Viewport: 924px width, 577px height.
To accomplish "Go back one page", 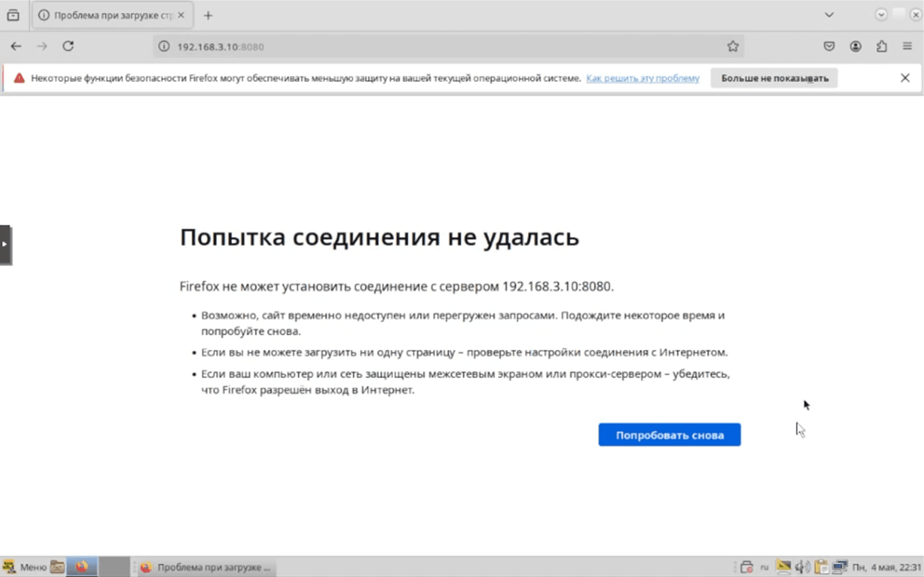I will click(16, 46).
